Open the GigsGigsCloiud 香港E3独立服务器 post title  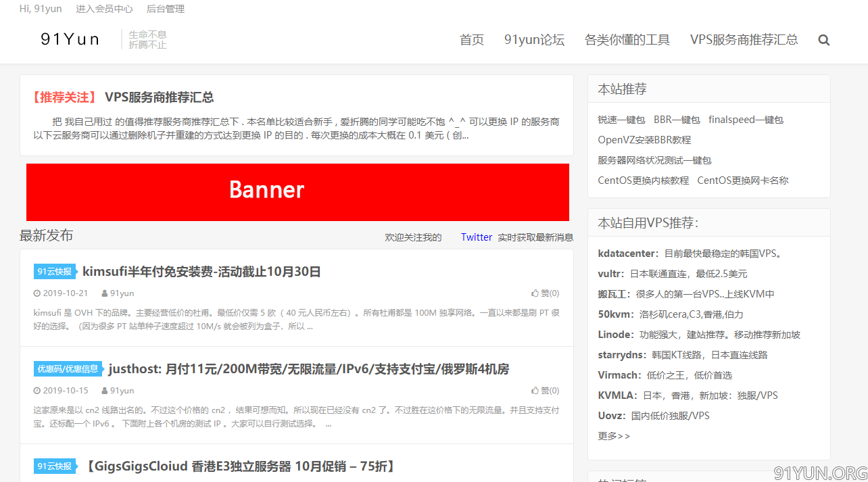click(240, 466)
